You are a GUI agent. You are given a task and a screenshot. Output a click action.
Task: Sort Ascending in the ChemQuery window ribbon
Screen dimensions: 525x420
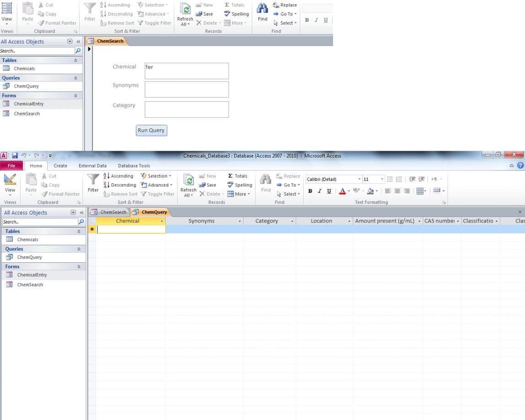[x=118, y=176]
